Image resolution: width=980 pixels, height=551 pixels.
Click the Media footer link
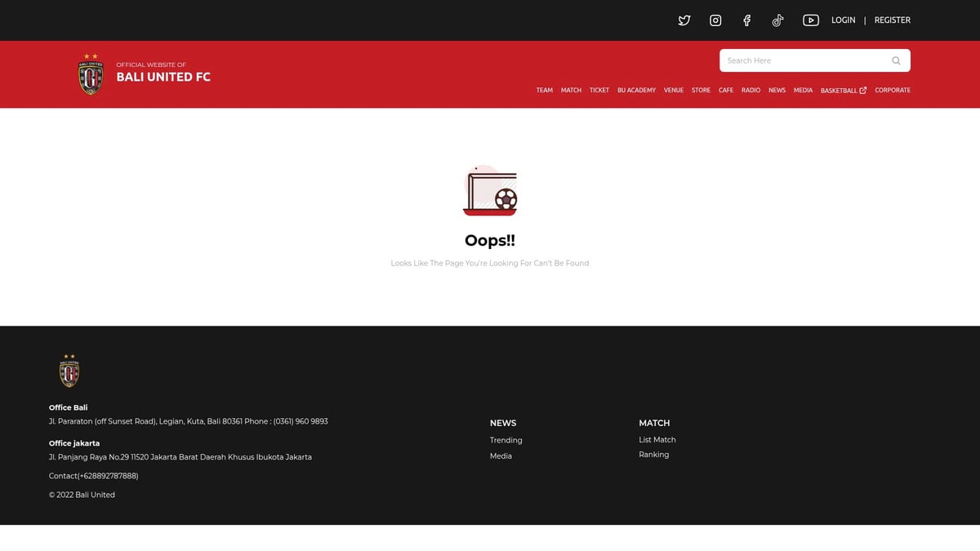pos(501,456)
